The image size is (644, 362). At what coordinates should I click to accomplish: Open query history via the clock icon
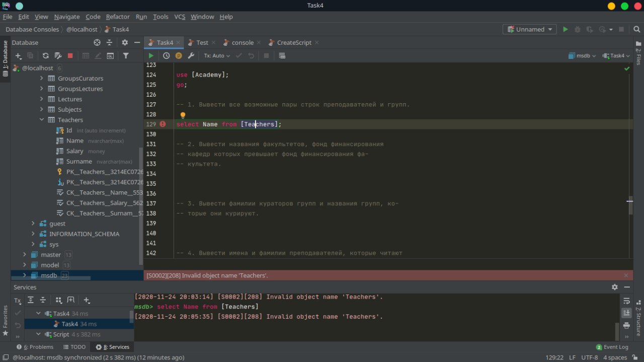pyautogui.click(x=166, y=56)
